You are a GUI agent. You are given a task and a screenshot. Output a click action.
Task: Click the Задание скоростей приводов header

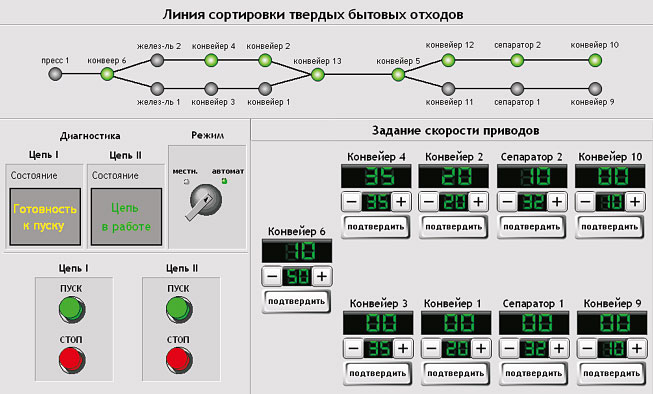(455, 131)
